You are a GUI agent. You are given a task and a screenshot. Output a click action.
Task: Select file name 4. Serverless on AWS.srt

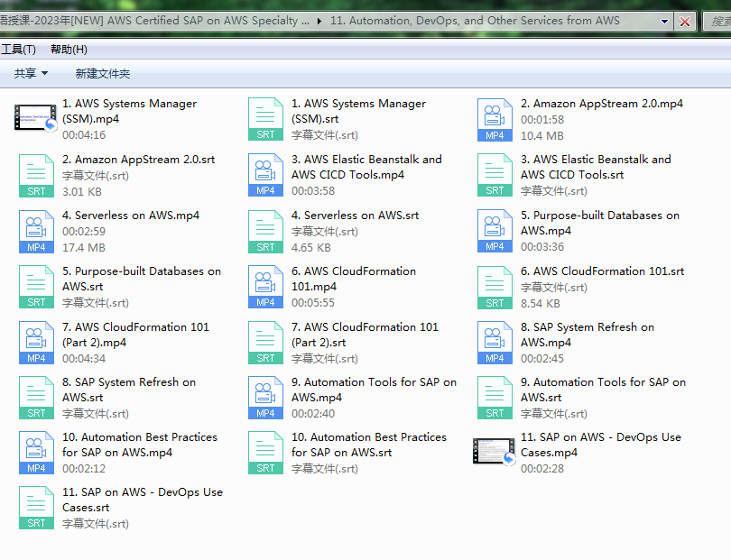click(x=355, y=216)
